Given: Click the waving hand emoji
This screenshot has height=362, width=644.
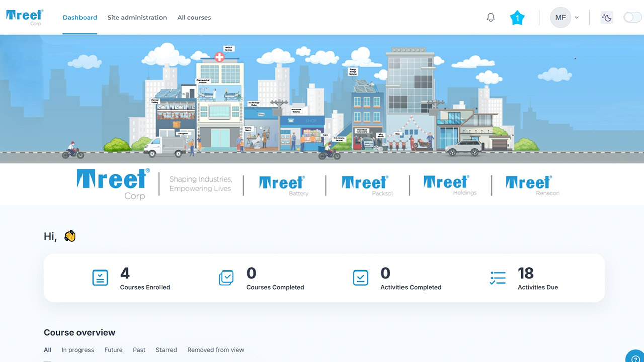Looking at the screenshot, I should (x=70, y=236).
